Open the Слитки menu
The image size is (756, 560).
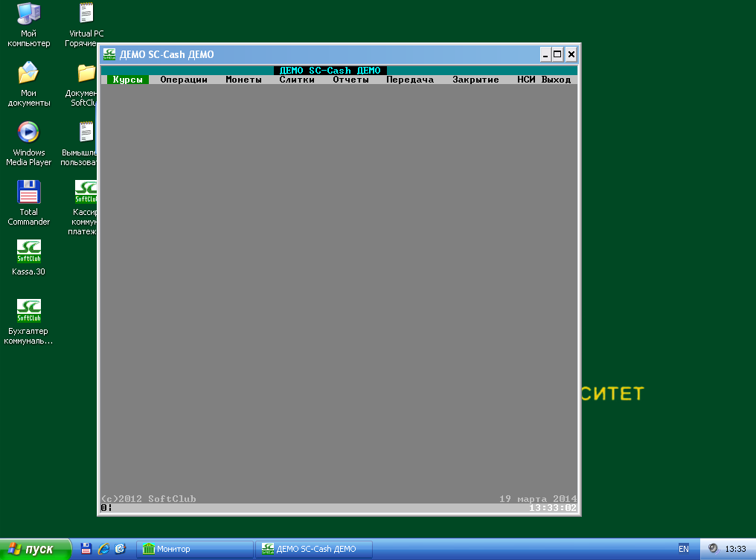297,80
